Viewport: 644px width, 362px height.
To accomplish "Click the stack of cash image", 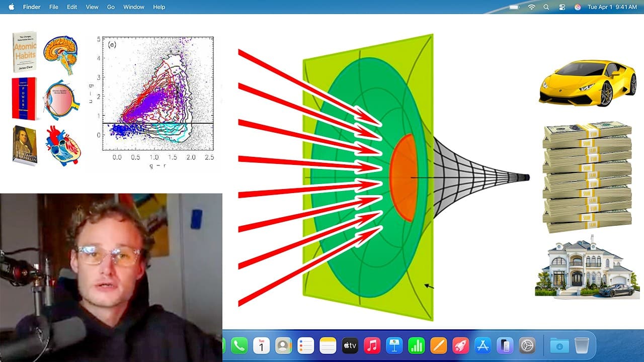I will click(x=587, y=177).
